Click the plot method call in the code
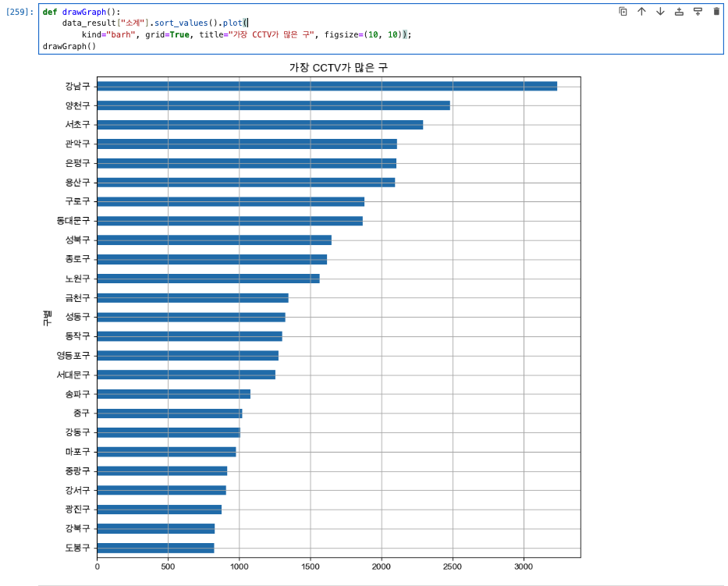Screen dimensions: 728x586 pos(233,23)
